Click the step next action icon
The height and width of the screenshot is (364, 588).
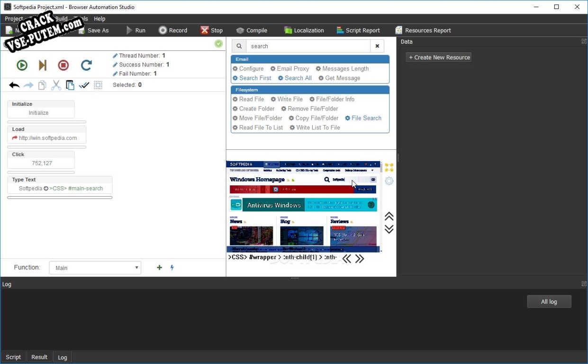click(43, 65)
